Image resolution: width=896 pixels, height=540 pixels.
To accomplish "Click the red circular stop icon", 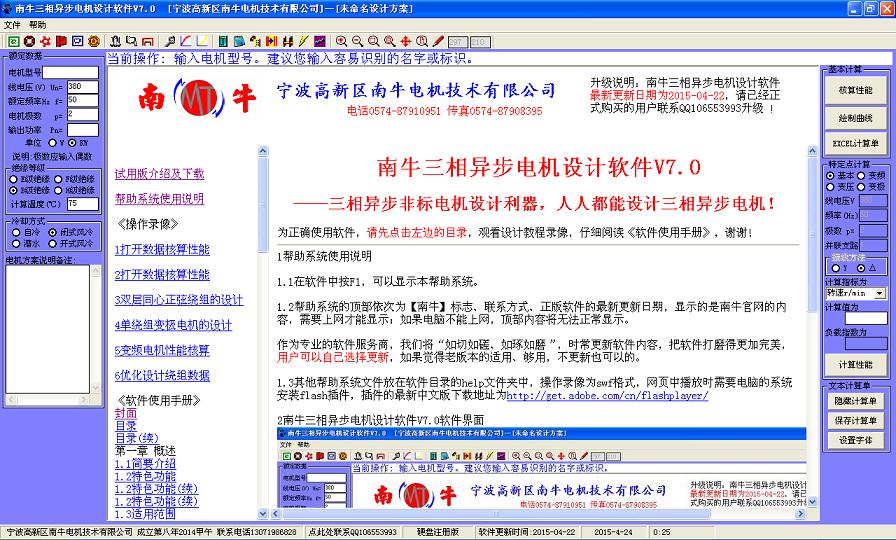I will click(x=29, y=41).
